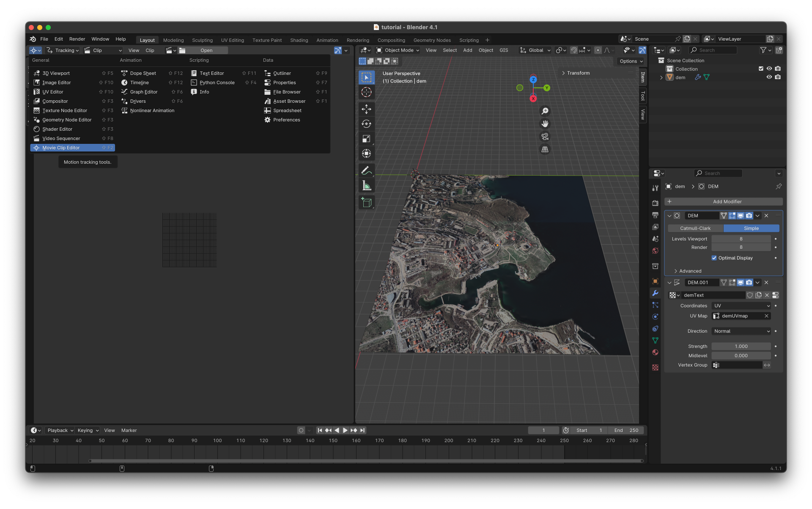Pick the Add Cube tool
812x509 pixels.
366,202
